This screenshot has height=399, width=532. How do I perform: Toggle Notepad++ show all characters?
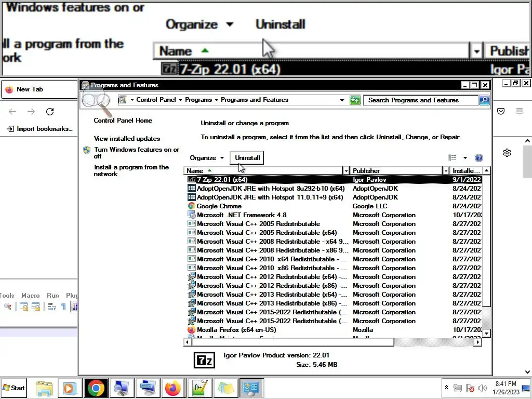coord(63,307)
